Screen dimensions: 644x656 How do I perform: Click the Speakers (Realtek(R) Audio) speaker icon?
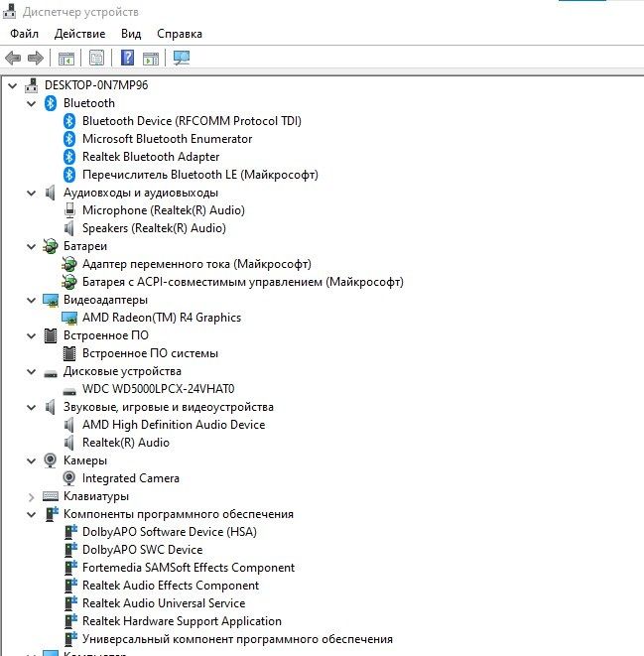[69, 228]
